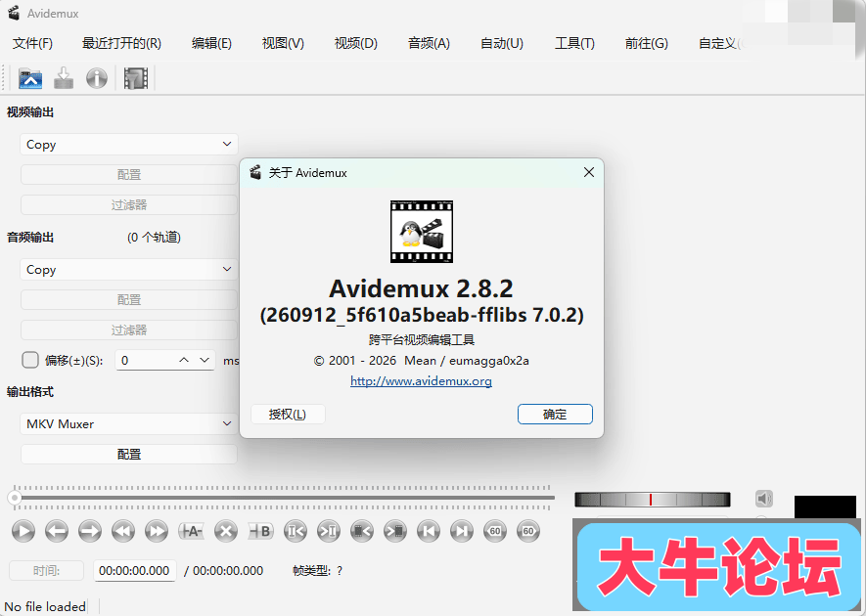Viewport: 866px width, 616px height.
Task: Go to next cut point icon
Action: tap(329, 531)
